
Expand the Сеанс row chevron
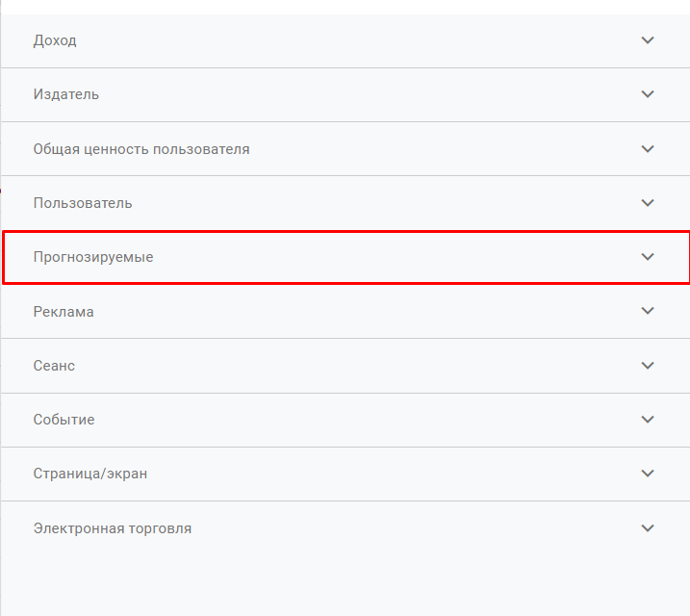648,366
